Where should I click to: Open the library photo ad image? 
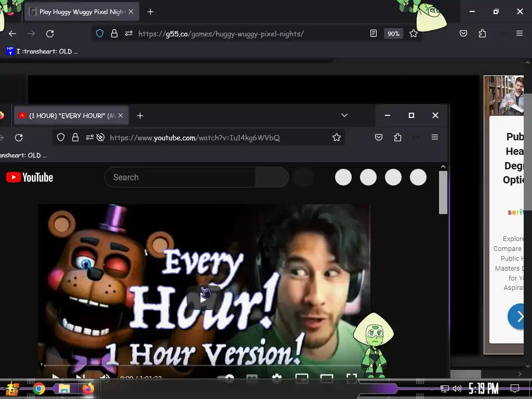coord(503,96)
